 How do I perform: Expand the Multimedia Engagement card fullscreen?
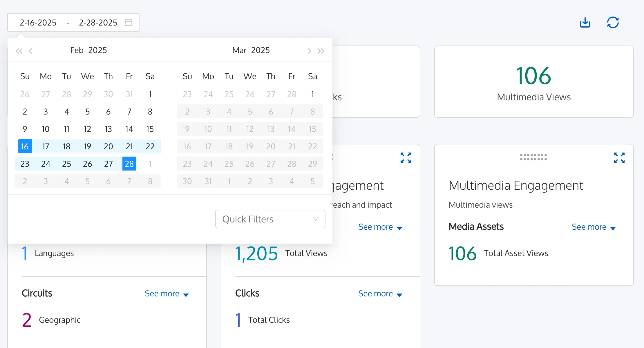tap(619, 158)
